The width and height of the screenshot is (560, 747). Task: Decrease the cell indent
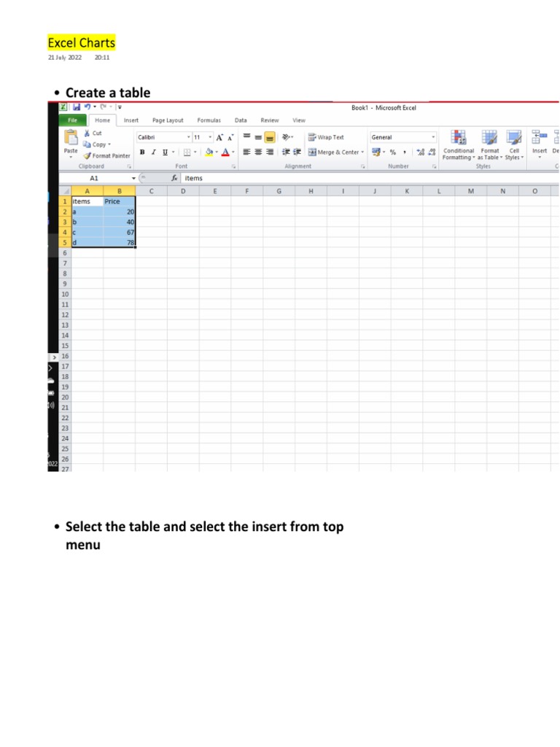(x=286, y=152)
